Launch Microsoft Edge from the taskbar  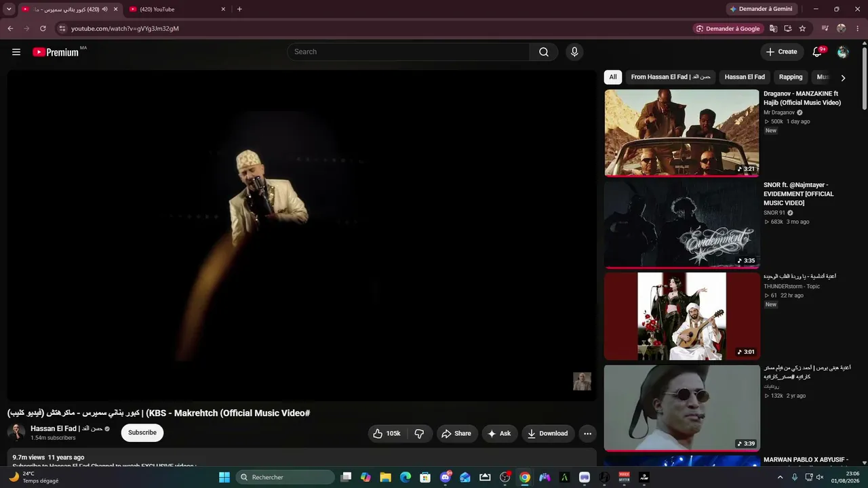pos(406,477)
